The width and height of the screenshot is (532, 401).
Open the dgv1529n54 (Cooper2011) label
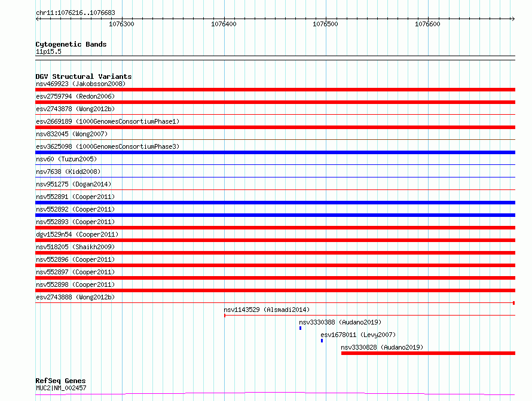pyautogui.click(x=77, y=234)
